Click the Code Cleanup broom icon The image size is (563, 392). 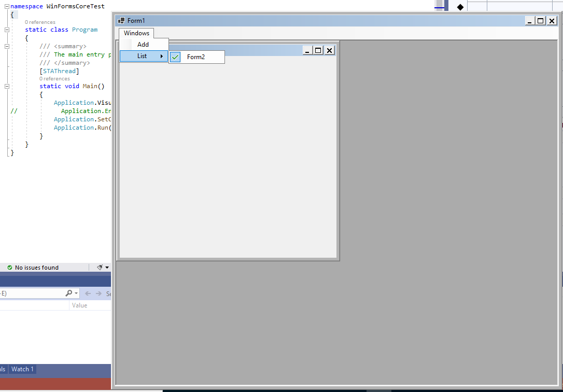click(x=100, y=267)
